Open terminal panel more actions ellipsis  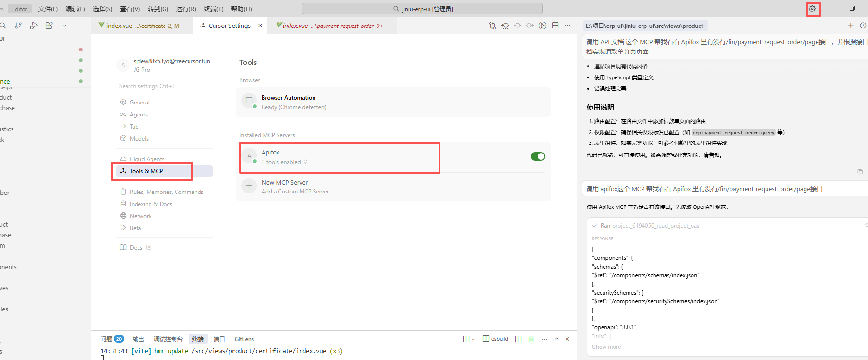click(x=545, y=339)
